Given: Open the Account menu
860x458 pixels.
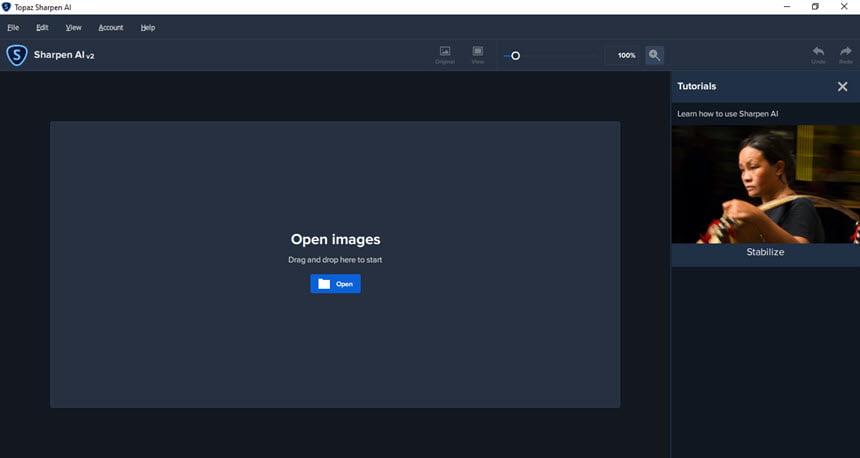Looking at the screenshot, I should click(x=111, y=27).
